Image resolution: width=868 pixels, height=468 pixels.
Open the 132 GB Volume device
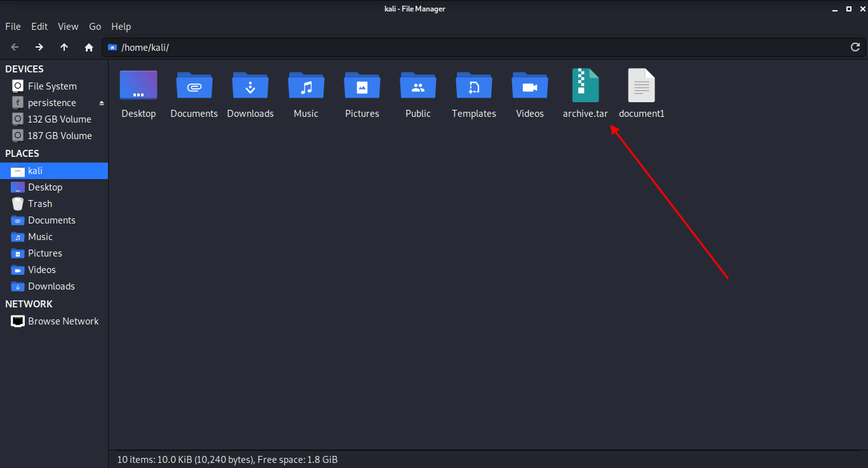click(x=59, y=119)
